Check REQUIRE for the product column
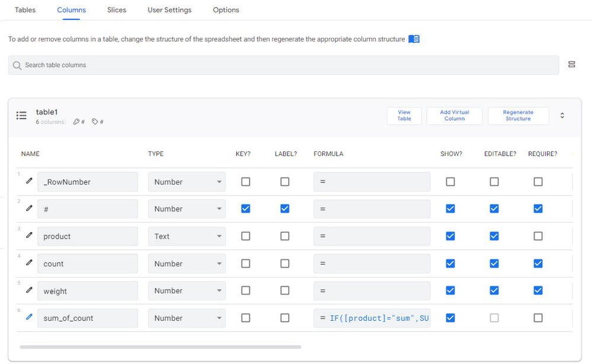The height and width of the screenshot is (364, 592). tap(538, 236)
